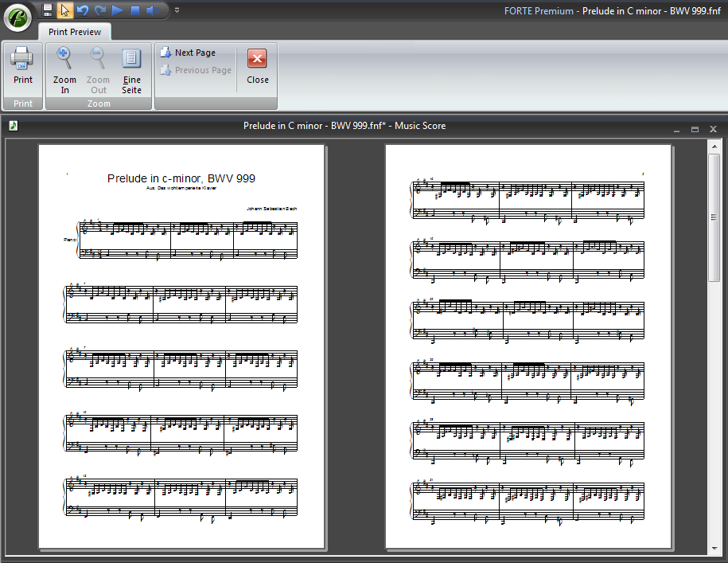Click the 'Zoom' group label in ribbon
The width and height of the screenshot is (728, 563).
pyautogui.click(x=99, y=104)
